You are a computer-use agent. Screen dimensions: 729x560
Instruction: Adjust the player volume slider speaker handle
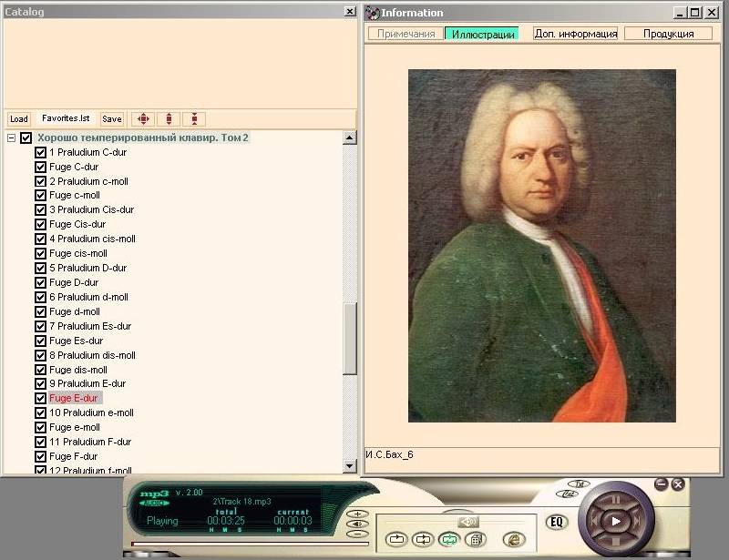[x=468, y=522]
